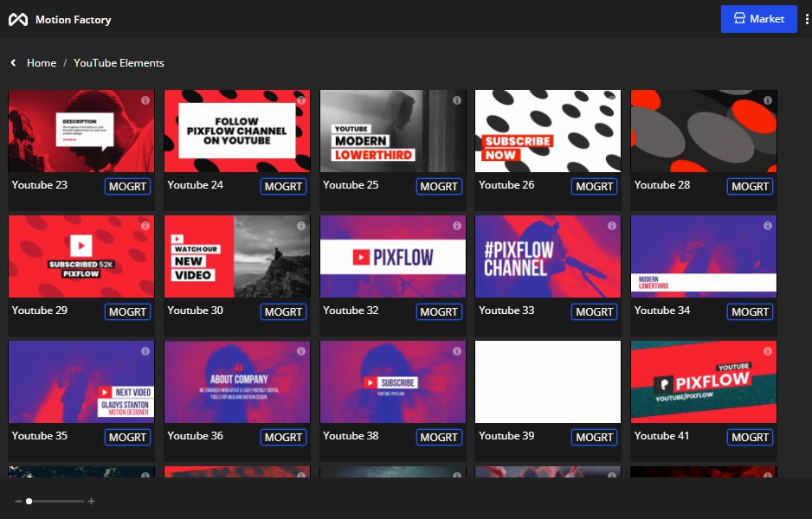Select the Youtube 28 gray-and-red ovals thumbnail
Image resolution: width=812 pixels, height=519 pixels.
704,131
